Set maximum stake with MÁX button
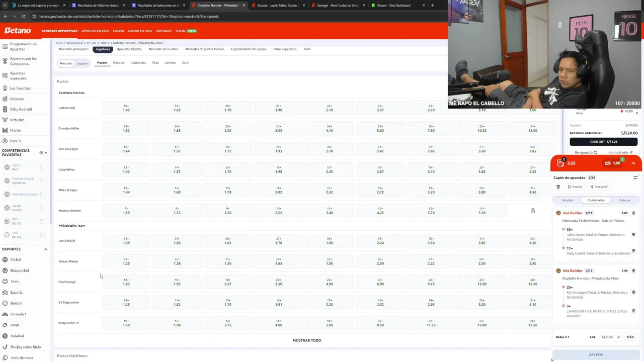 pos(630,337)
